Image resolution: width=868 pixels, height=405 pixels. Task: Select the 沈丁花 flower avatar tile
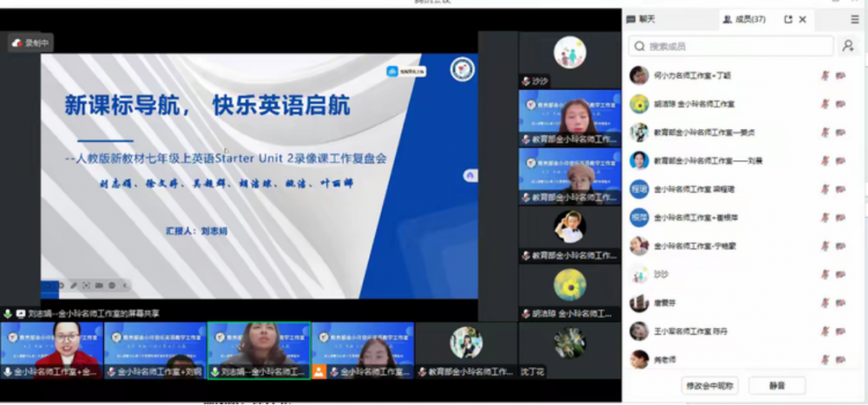[x=569, y=350]
